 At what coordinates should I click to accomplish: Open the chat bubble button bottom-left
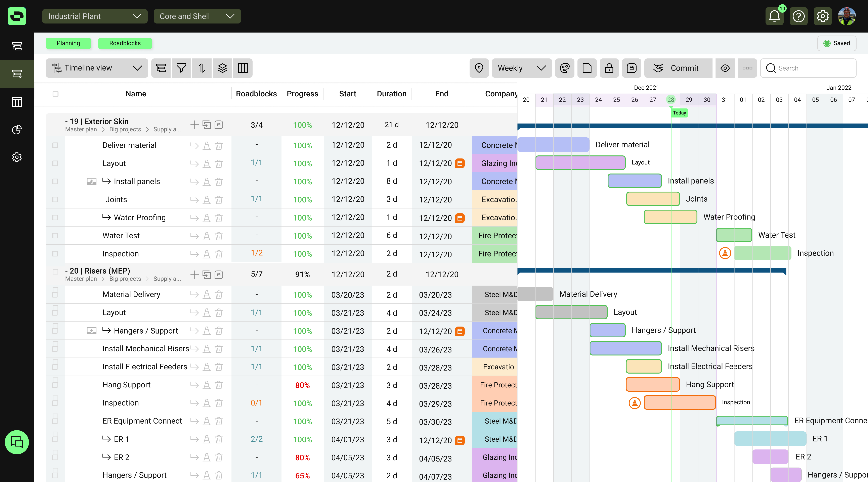click(x=16, y=442)
